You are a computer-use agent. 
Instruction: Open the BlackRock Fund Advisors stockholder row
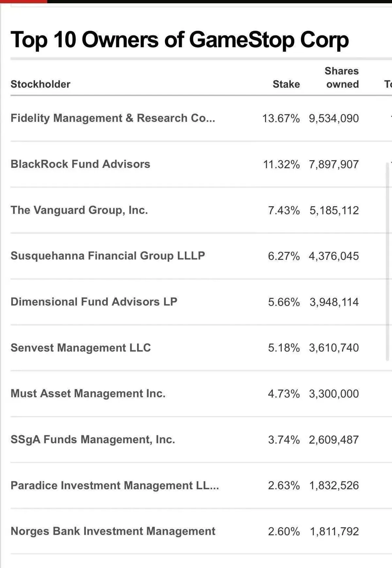tap(80, 164)
